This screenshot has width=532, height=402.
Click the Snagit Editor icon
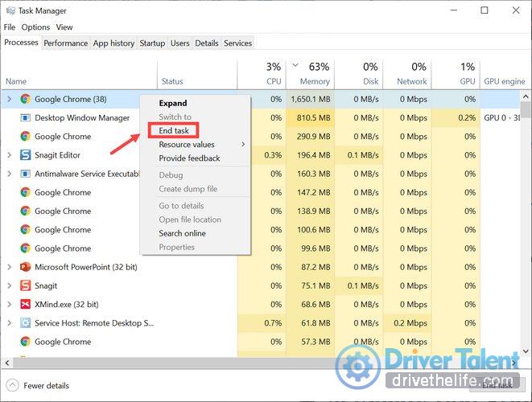pyautogui.click(x=25, y=155)
